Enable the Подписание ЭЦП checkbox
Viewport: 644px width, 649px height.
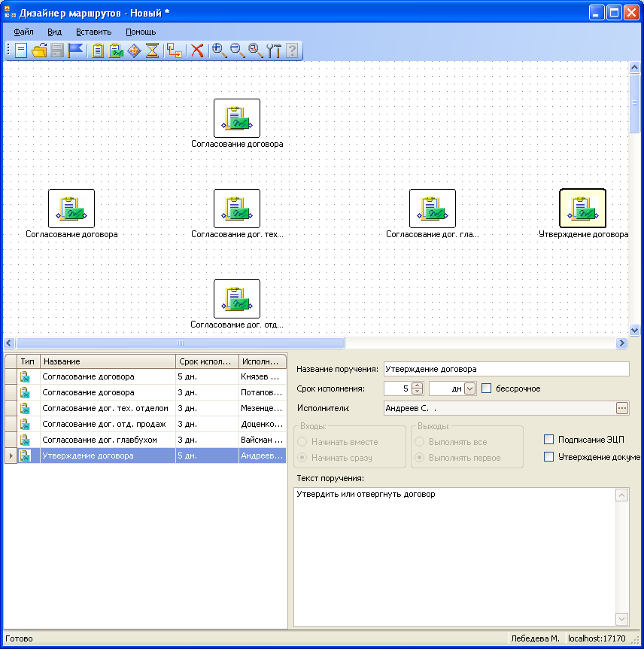pyautogui.click(x=548, y=439)
